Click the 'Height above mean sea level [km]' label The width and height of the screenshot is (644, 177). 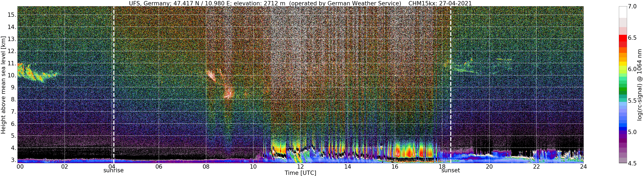(x=3, y=84)
